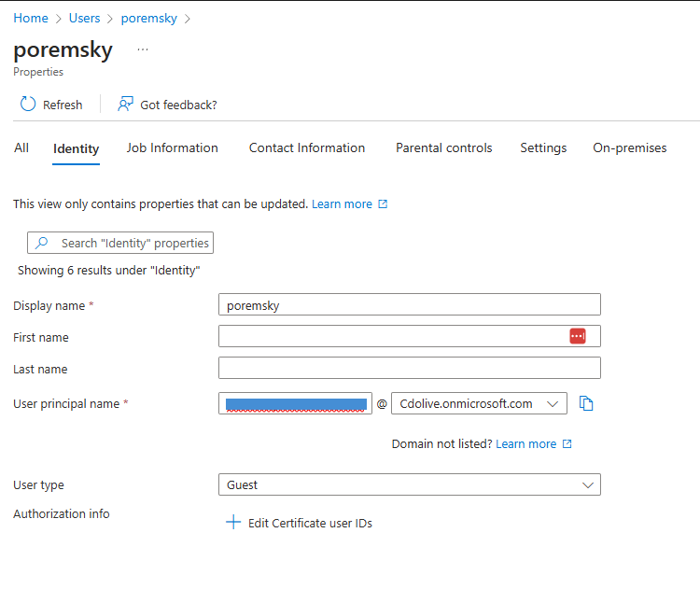700x589 pixels.
Task: Click external link icon beside the Domain not listed link
Action: [567, 444]
